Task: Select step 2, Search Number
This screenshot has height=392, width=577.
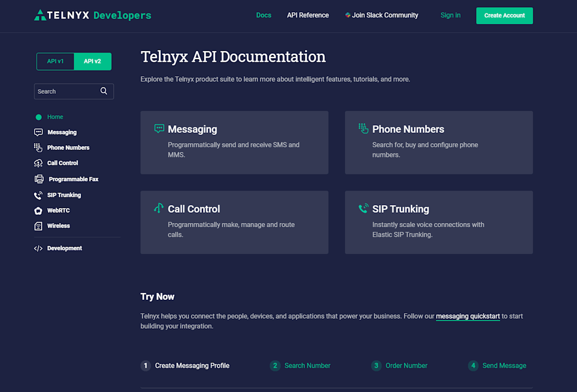Action: point(300,366)
